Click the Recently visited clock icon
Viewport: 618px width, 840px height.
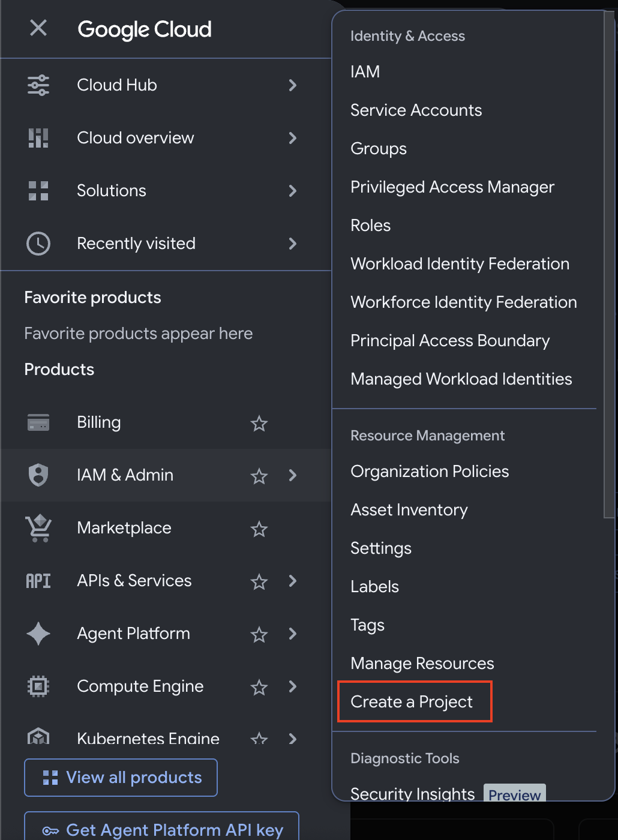[x=38, y=244]
